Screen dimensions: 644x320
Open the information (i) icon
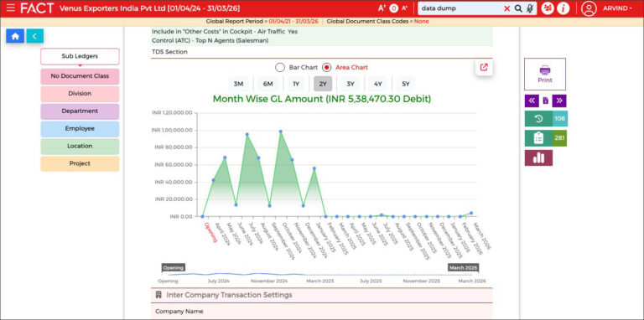[x=563, y=8]
